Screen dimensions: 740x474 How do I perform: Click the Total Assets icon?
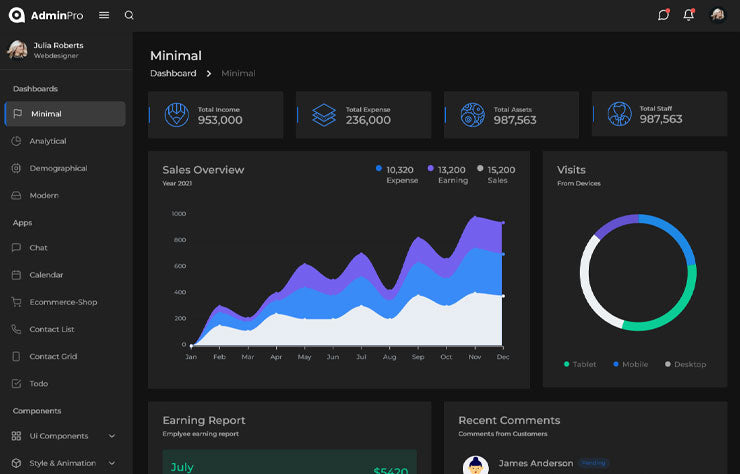coord(472,114)
